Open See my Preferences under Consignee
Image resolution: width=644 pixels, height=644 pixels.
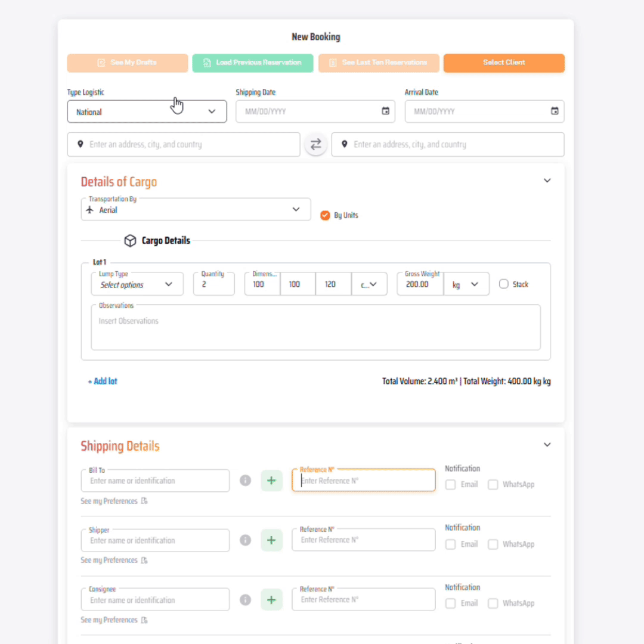click(109, 620)
